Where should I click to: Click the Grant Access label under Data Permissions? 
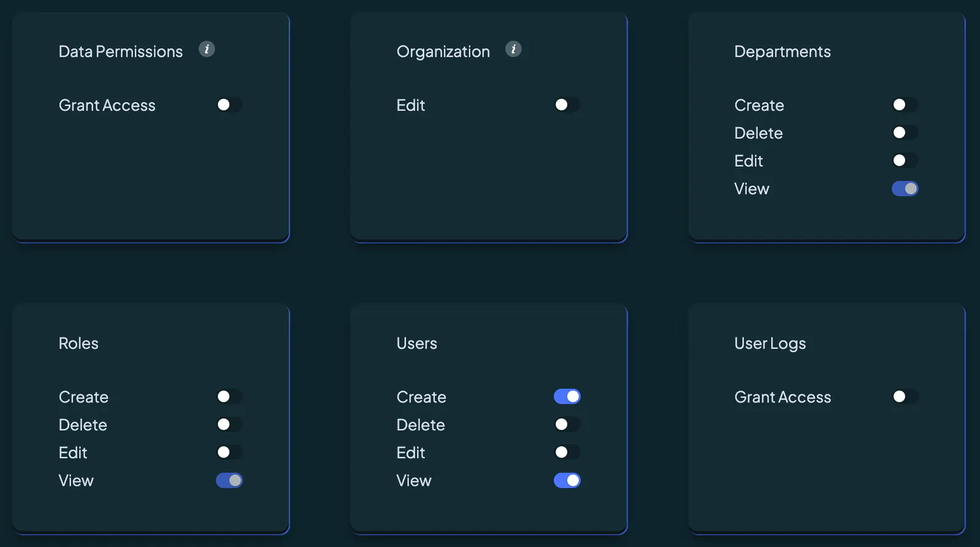pos(107,105)
